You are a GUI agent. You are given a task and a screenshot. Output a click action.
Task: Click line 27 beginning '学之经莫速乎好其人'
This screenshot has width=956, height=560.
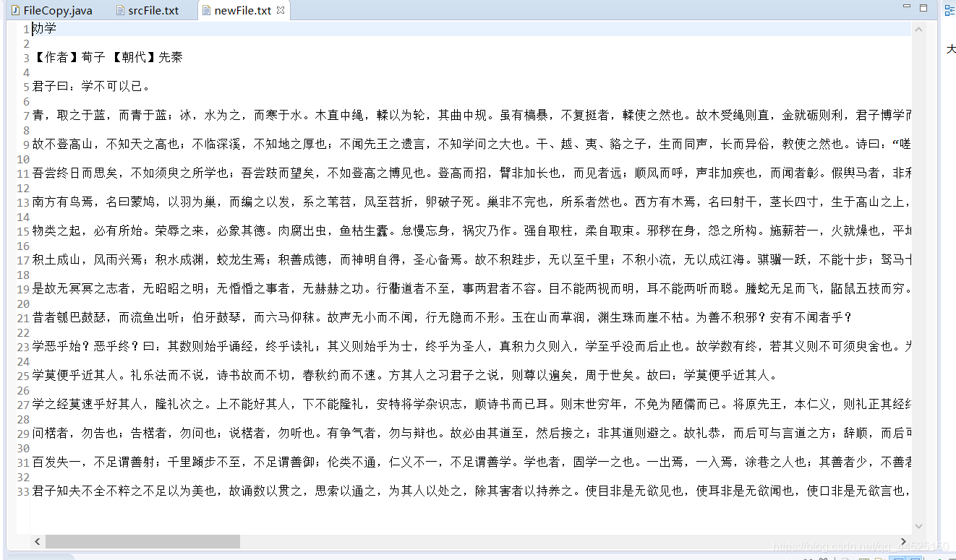471,405
